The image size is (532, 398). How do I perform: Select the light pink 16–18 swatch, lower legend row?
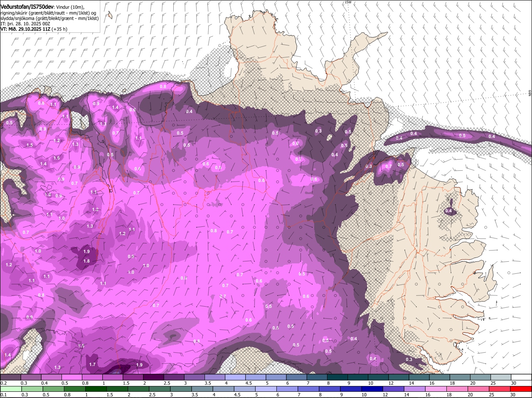click(x=435, y=389)
